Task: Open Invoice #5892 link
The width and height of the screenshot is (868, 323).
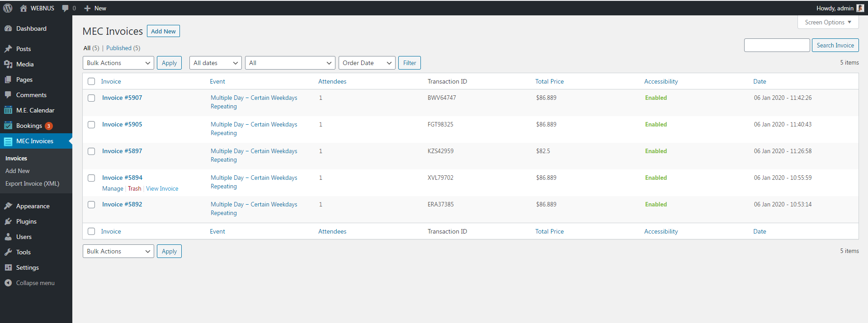Action: [122, 204]
